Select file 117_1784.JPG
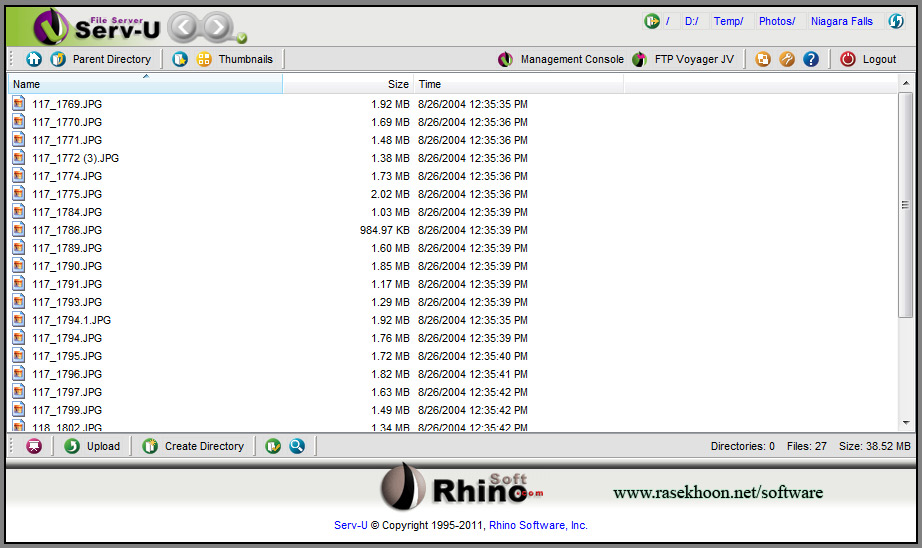This screenshot has width=922, height=548. 67,212
